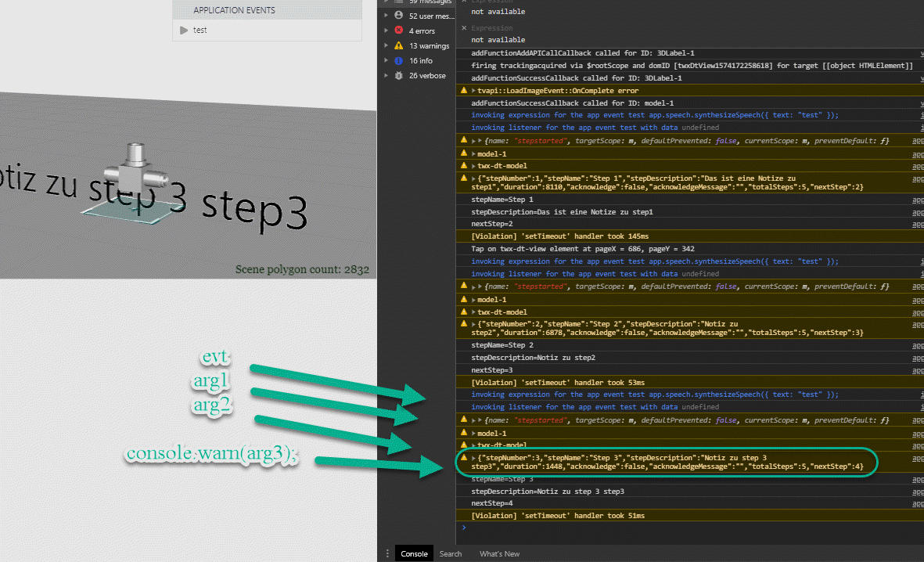This screenshot has width=924, height=562.
Task: Click the warning triangle on the circled stepNumber:3 message
Action: tap(462, 458)
